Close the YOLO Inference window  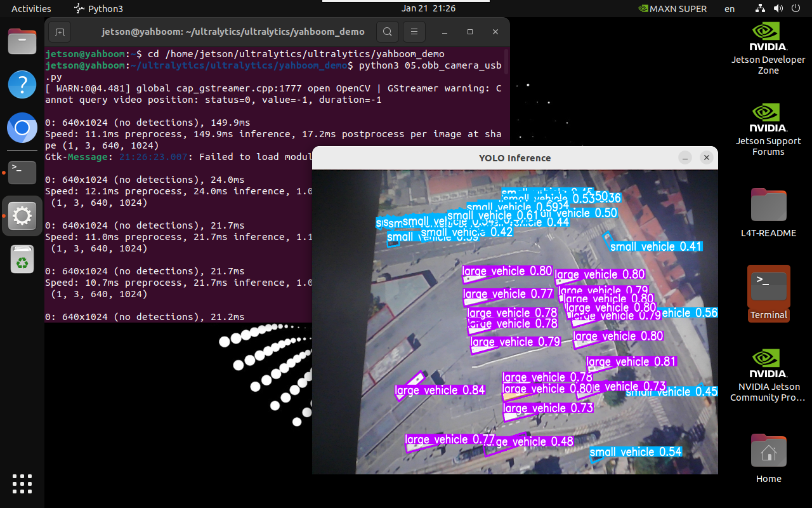[x=705, y=158]
